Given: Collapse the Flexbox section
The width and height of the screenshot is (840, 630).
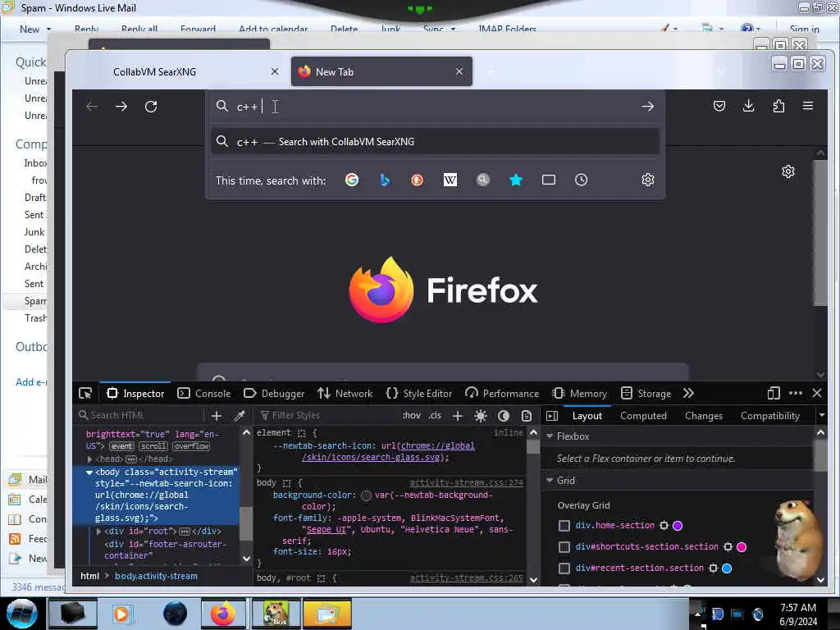Looking at the screenshot, I should point(550,436).
